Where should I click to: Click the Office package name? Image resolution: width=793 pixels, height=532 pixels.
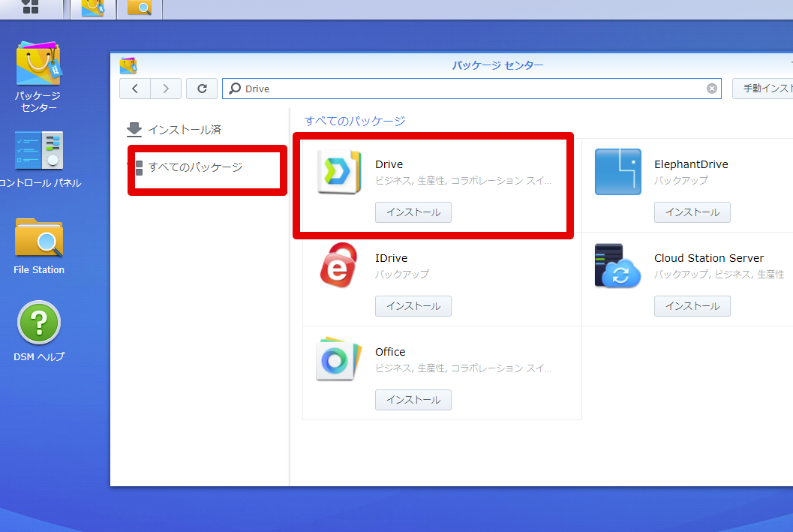coord(390,352)
